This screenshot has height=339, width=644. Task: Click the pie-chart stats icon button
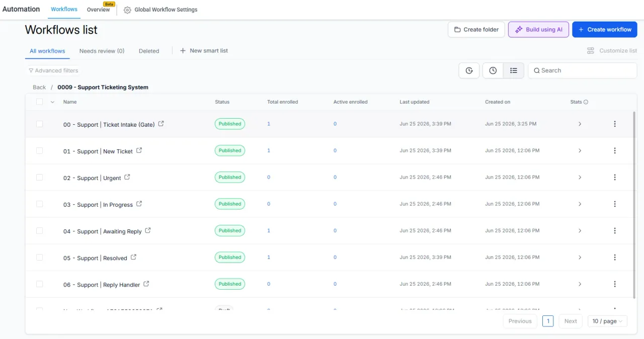(469, 70)
